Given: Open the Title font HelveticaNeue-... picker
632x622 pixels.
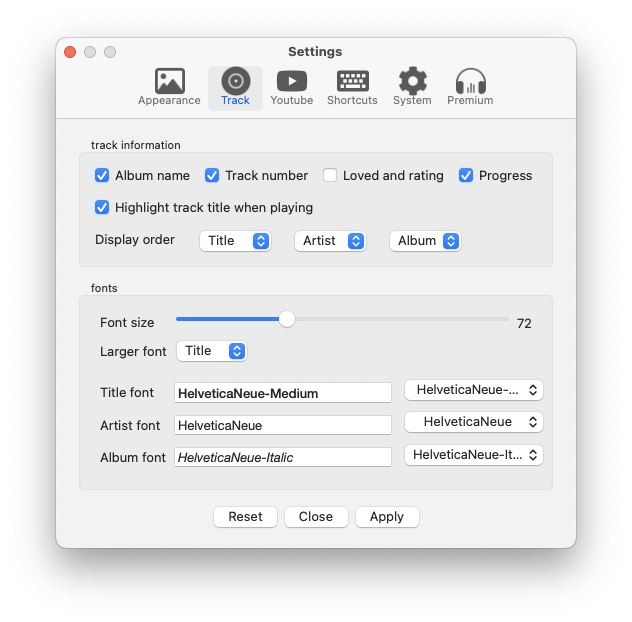Looking at the screenshot, I should point(474,390).
